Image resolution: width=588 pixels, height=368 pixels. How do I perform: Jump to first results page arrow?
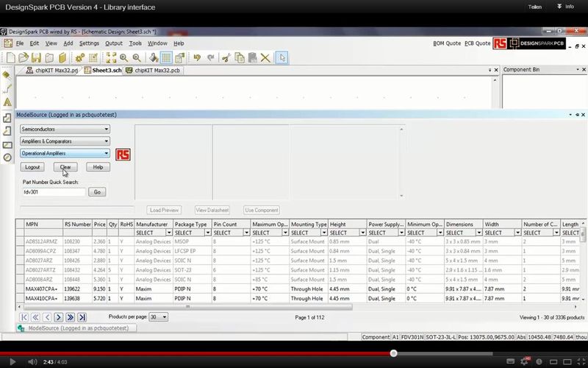point(24,317)
